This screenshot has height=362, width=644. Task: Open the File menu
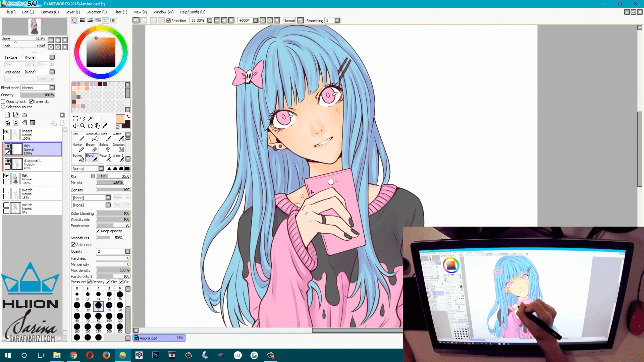coord(10,12)
